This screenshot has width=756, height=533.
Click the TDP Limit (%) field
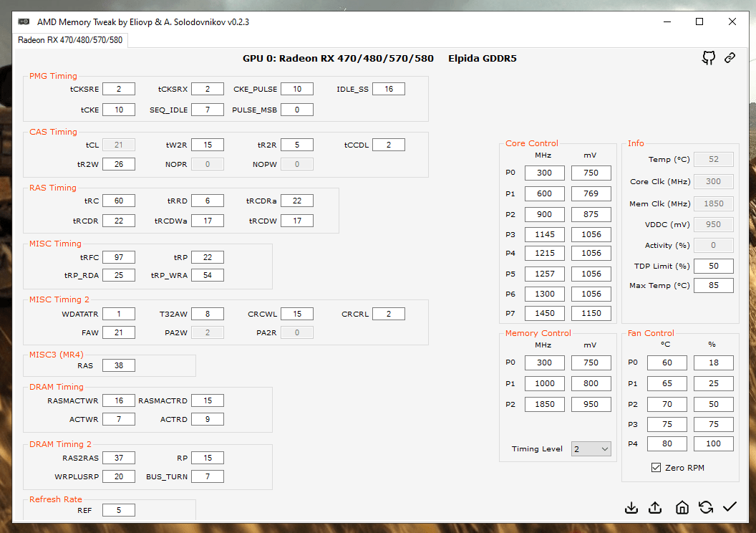714,266
